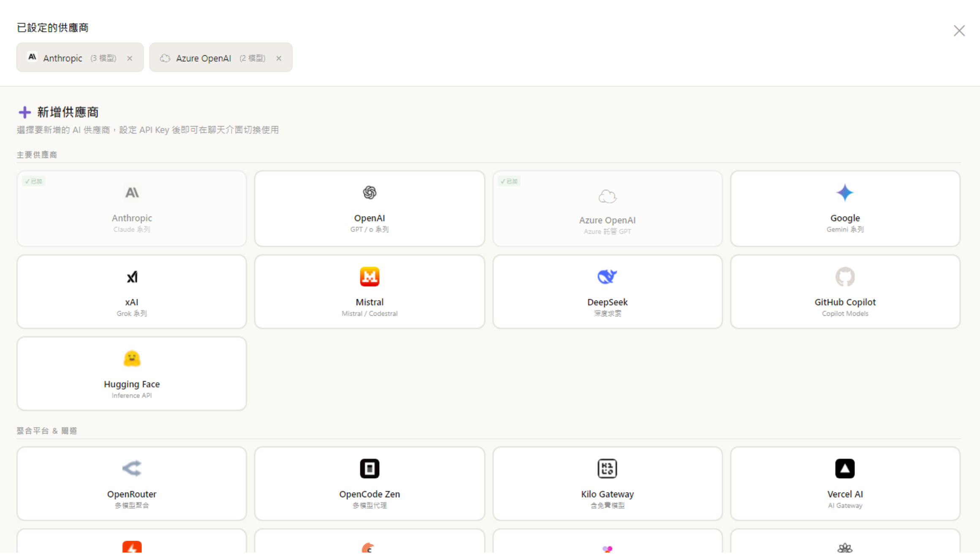
Task: Click the 主要供應商 section label
Action: point(37,154)
